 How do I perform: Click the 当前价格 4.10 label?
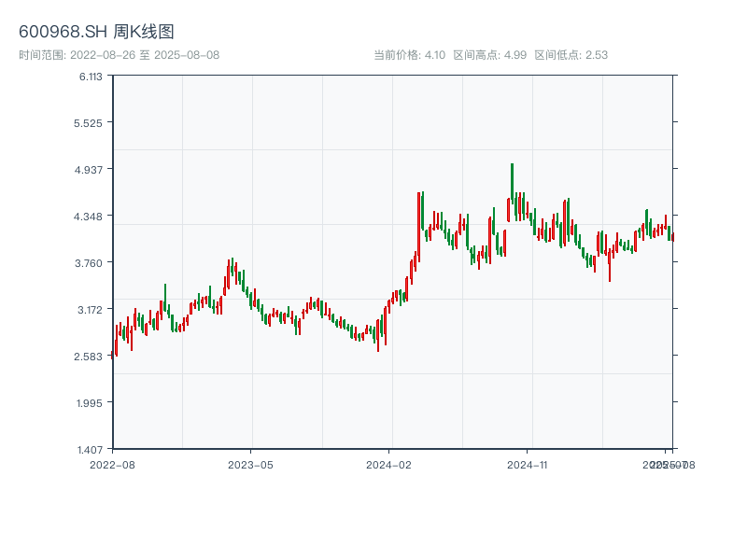(x=409, y=55)
